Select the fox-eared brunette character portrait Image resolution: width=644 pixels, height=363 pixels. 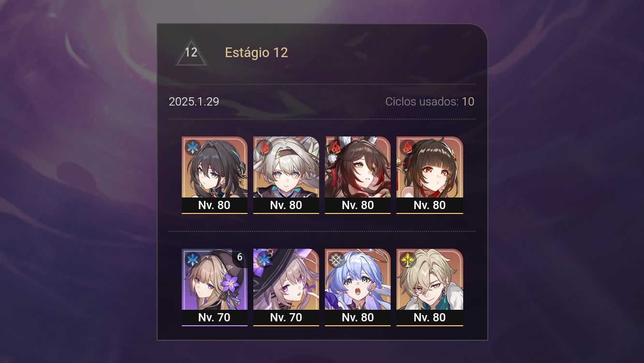[x=358, y=175]
